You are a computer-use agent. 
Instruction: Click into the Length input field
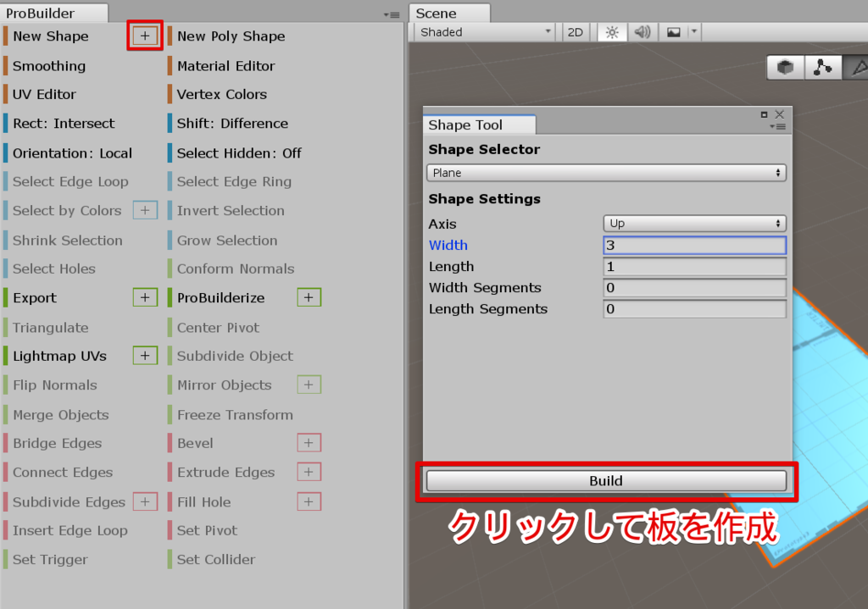click(694, 267)
